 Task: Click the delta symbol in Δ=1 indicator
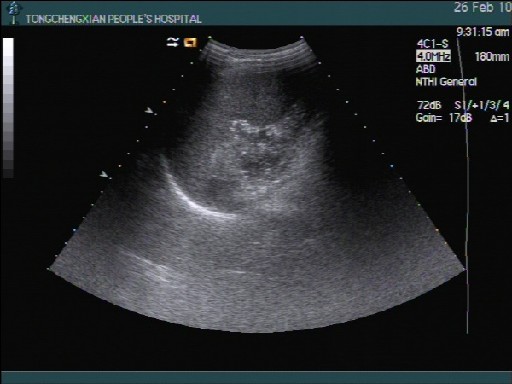pos(494,118)
